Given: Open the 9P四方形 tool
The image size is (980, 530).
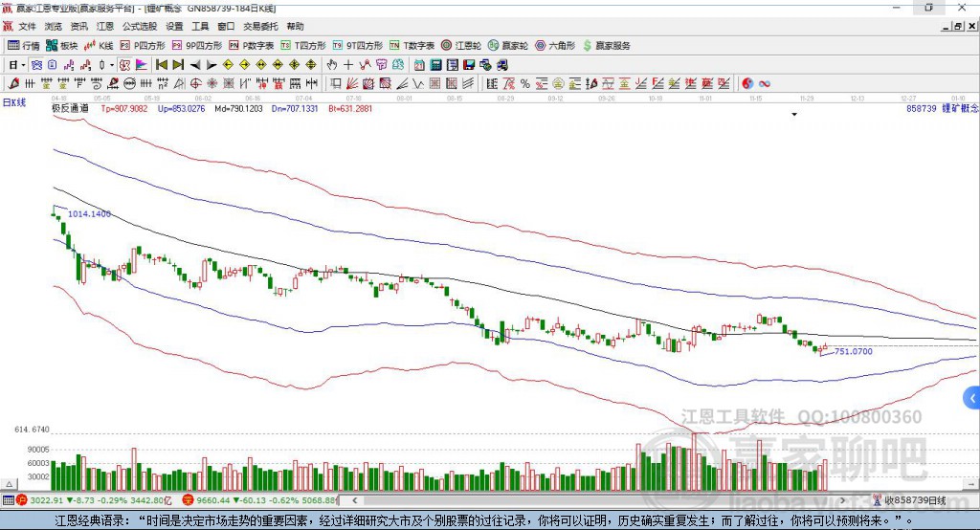Looking at the screenshot, I should [197, 46].
